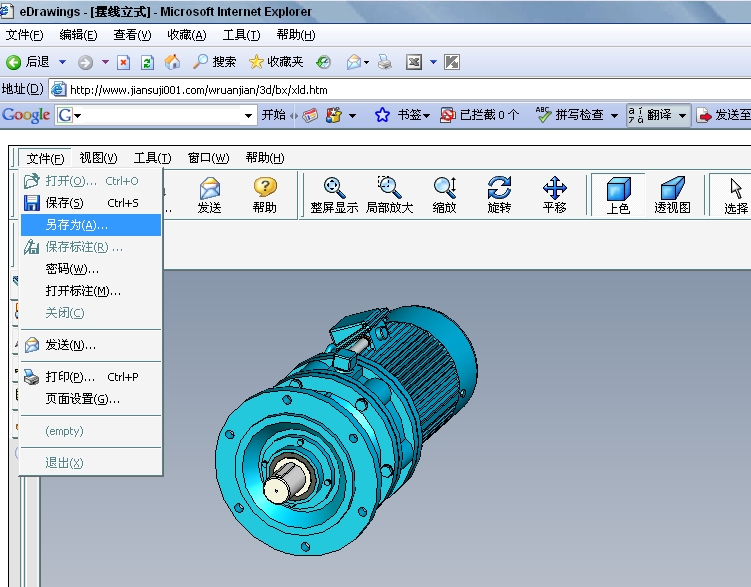751x587 pixels.
Task: Click the IE Back arrow icon
Action: (13, 62)
